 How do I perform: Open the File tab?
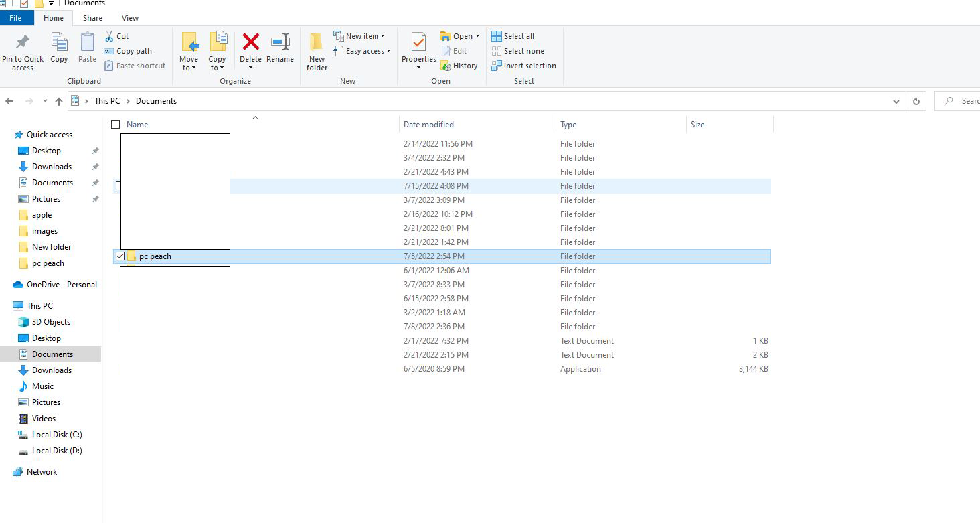tap(15, 18)
